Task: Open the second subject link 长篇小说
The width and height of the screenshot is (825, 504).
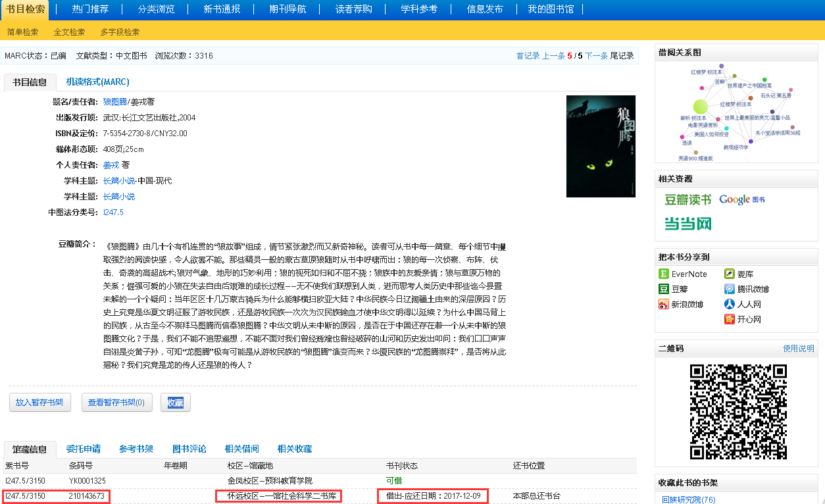Action: (x=119, y=196)
